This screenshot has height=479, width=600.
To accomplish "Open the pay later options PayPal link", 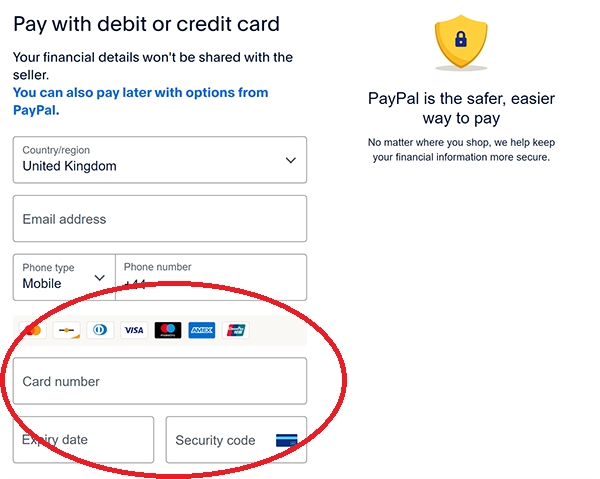I will click(x=140, y=101).
